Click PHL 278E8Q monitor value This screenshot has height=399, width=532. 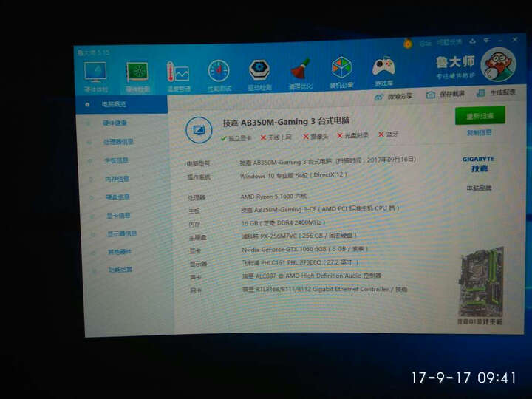pyautogui.click(x=300, y=262)
